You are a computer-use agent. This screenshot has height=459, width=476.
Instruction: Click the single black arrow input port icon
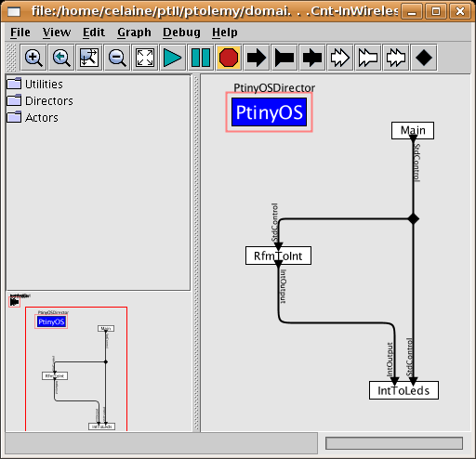257,58
